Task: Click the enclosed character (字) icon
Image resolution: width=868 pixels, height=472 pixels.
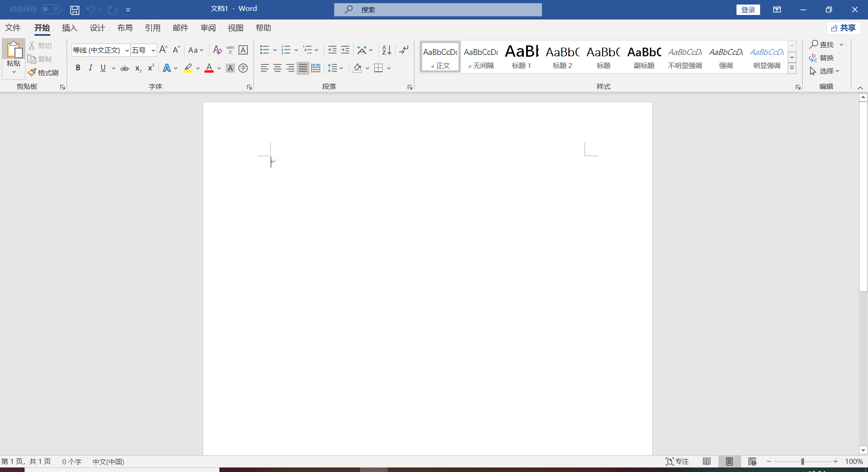Action: [243, 68]
